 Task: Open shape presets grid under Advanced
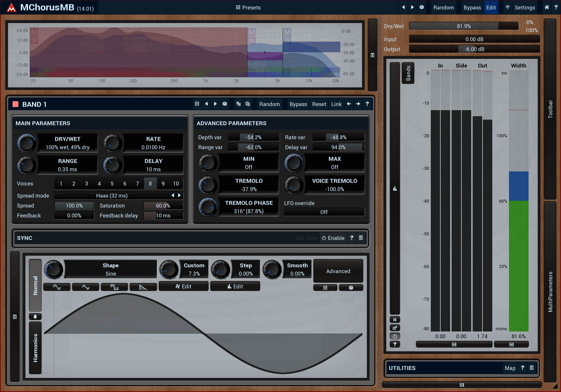point(325,288)
